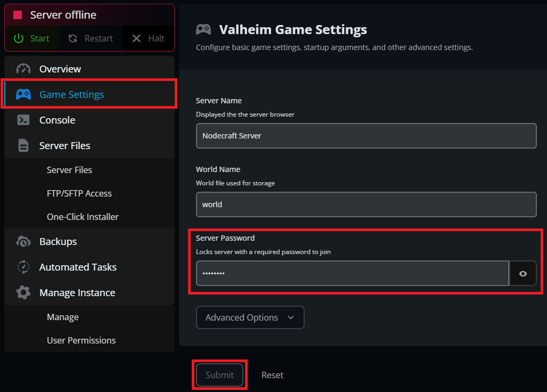Switch to the Console tab
Viewport: 547px width, 392px height.
click(57, 120)
